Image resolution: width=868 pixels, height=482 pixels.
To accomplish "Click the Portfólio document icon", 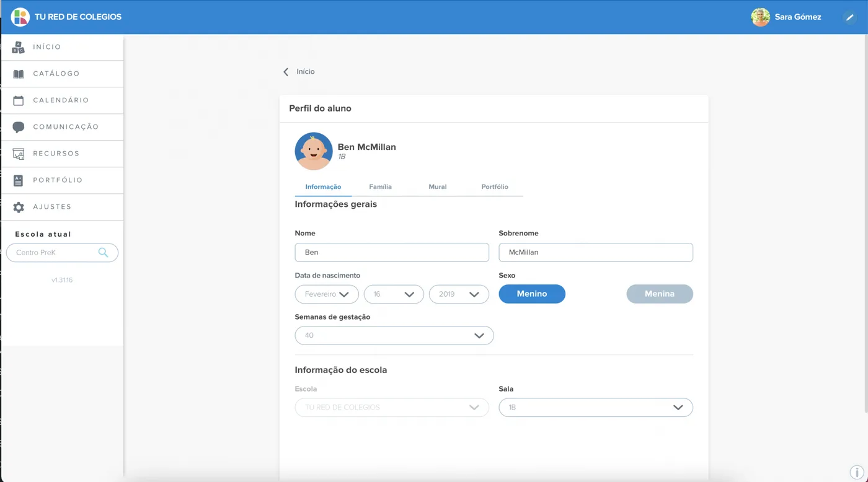I will pos(19,180).
